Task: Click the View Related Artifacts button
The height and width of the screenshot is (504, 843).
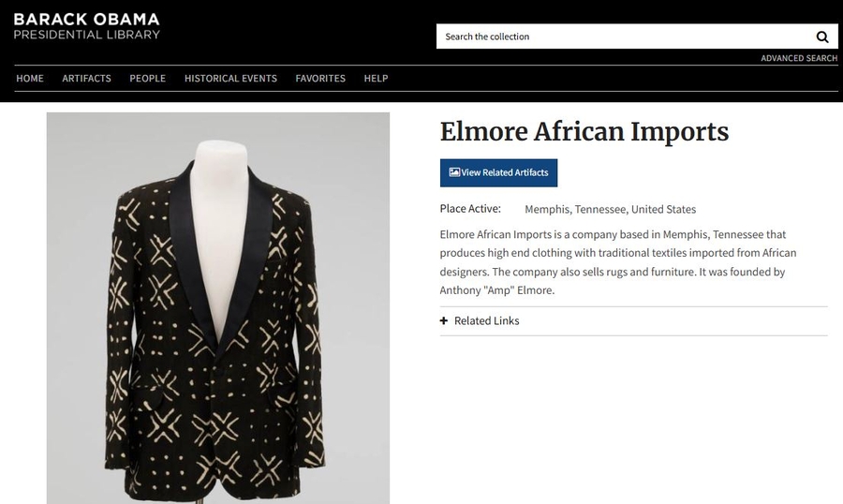Action: click(x=498, y=172)
